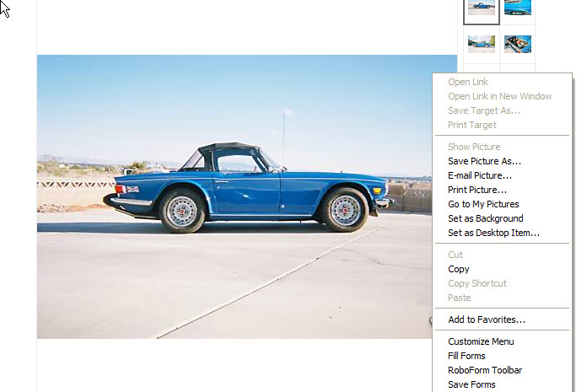Choose "Set as Background" option
Viewport: 587px width, 392px height.
pos(485,218)
